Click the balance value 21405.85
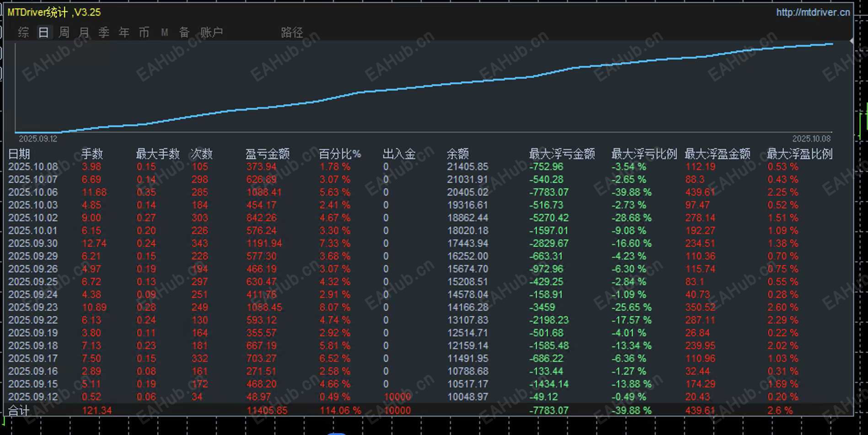The height and width of the screenshot is (435, 868). pos(467,167)
